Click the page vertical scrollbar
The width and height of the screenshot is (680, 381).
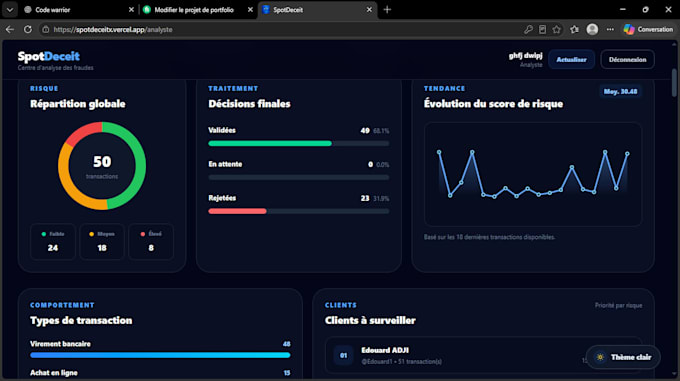[x=674, y=82]
